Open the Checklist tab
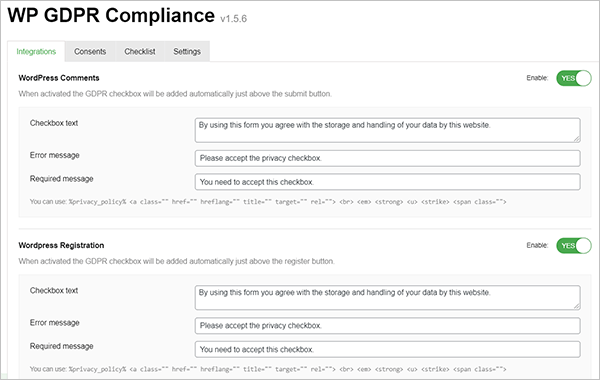Image resolution: width=600 pixels, height=380 pixels. (x=140, y=51)
